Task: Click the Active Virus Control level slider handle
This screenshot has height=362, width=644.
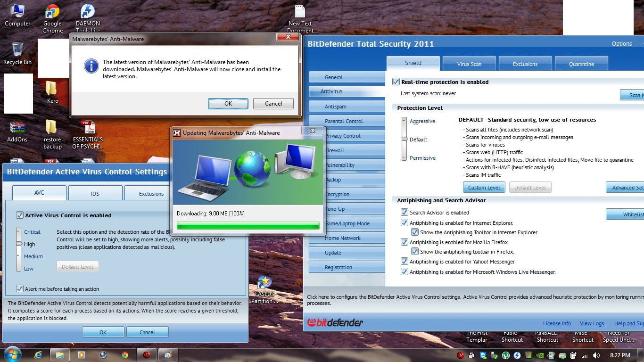Action: click(x=18, y=244)
